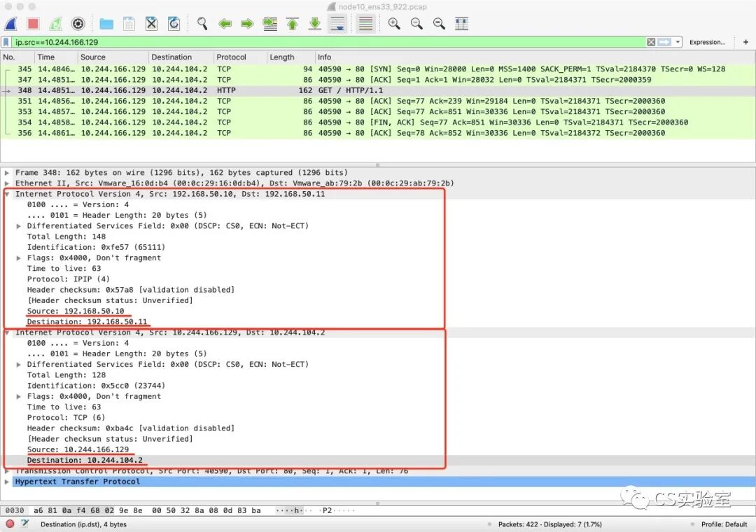Collapse outer IPv4 192.168.50.10 header
The width and height of the screenshot is (756, 532).
pyautogui.click(x=7, y=194)
